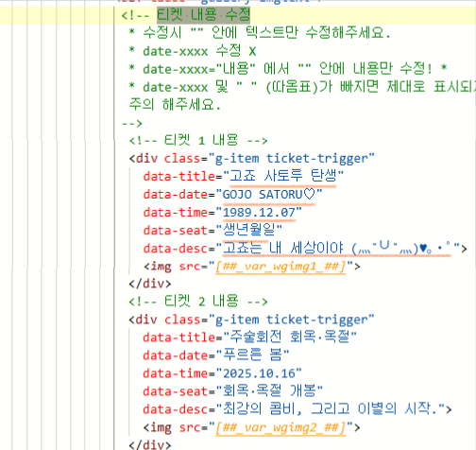Click the highlighted comment text 티켓 내용 수정

pyautogui.click(x=203, y=15)
